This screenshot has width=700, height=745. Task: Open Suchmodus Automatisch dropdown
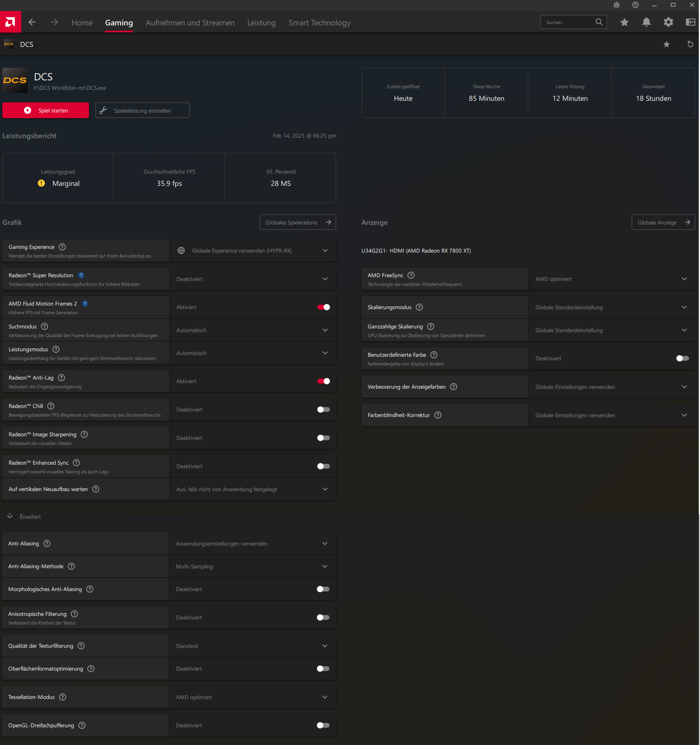click(253, 330)
